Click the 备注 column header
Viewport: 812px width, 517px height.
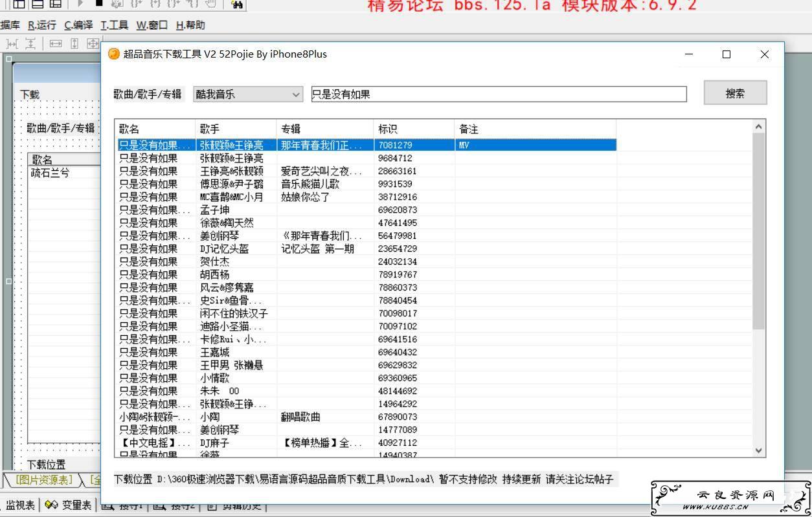click(x=536, y=129)
